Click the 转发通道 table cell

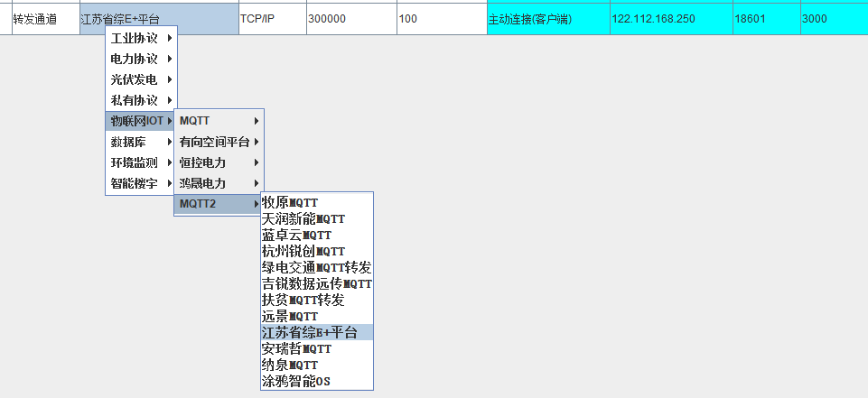[x=46, y=19]
